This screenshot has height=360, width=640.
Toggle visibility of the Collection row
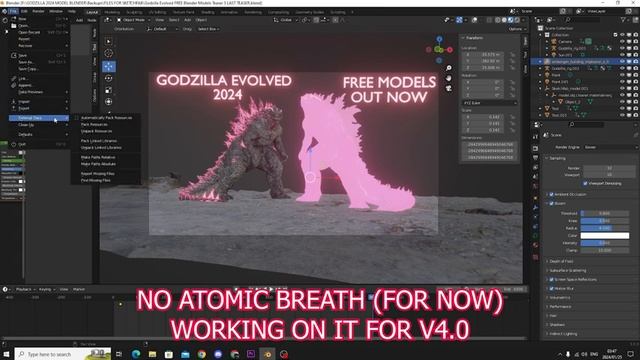coord(622,35)
